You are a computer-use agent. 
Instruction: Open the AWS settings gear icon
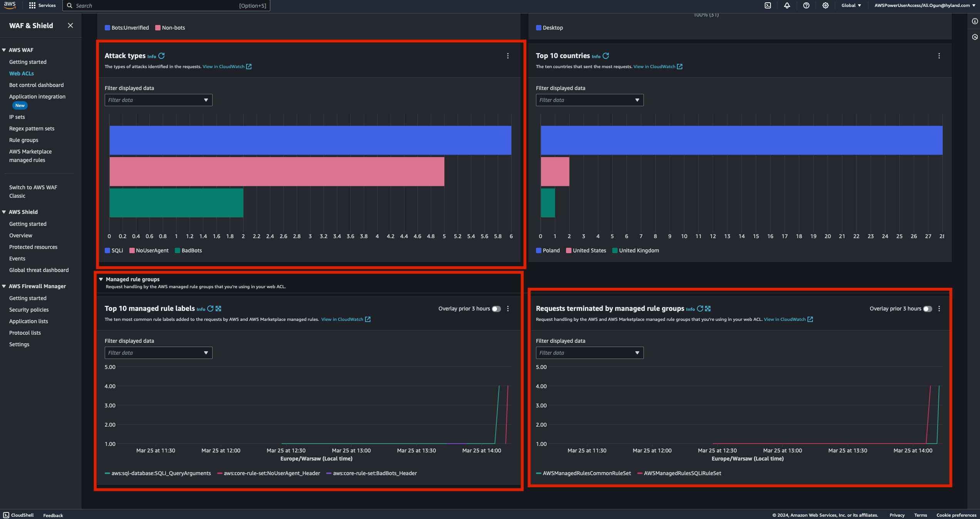[826, 5]
